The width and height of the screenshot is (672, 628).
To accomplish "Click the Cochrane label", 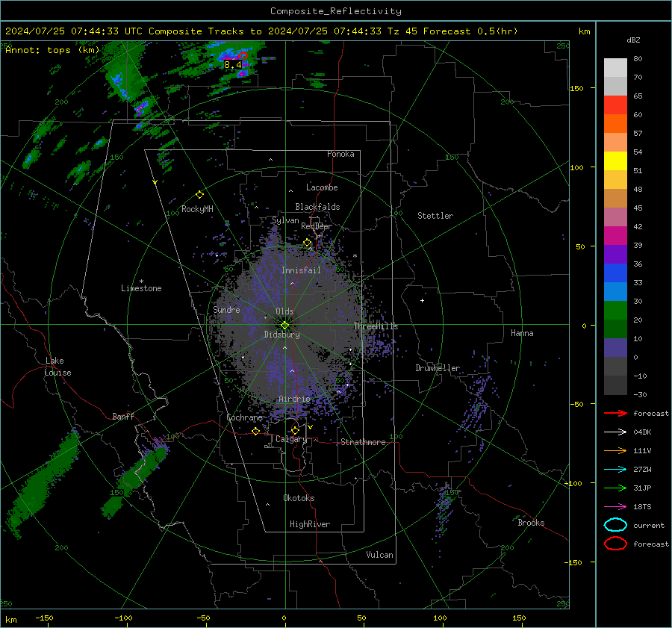I will tap(244, 417).
